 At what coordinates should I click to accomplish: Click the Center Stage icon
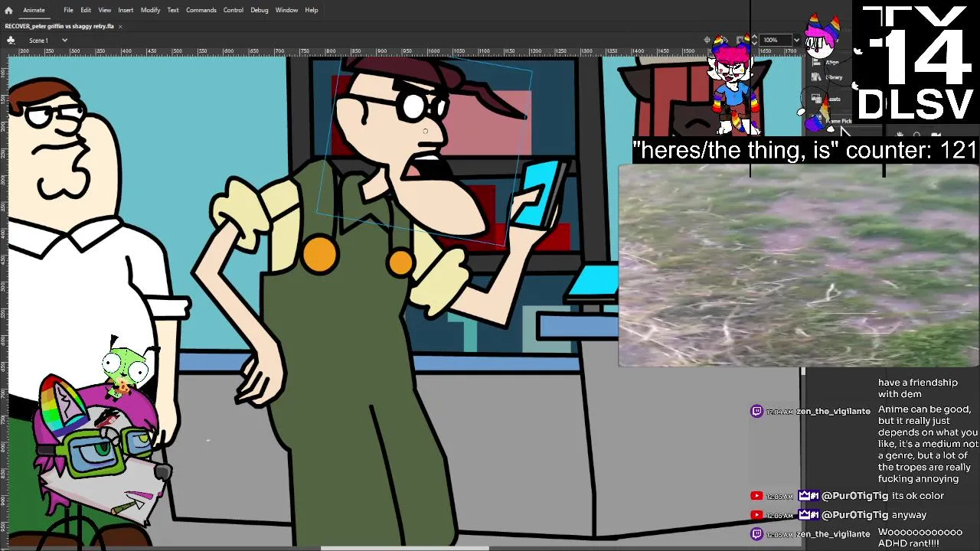point(708,40)
